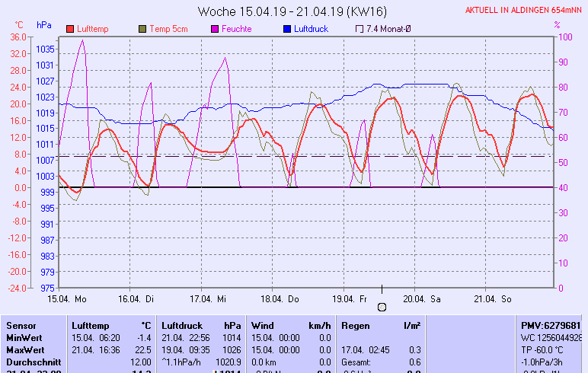The height and width of the screenshot is (373, 588).
Task: Click the % humidity axis symbol
Action: (557, 25)
